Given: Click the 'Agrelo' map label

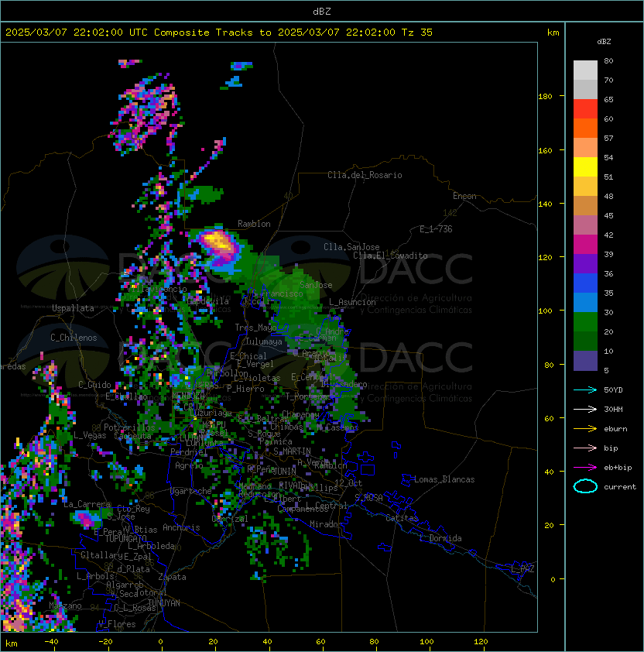Looking at the screenshot, I should tap(189, 465).
